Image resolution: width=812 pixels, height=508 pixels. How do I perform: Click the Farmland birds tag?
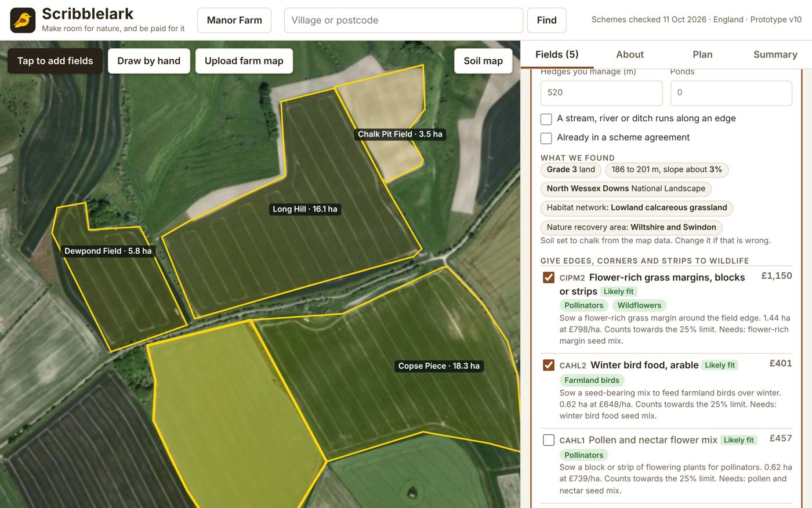pyautogui.click(x=592, y=380)
